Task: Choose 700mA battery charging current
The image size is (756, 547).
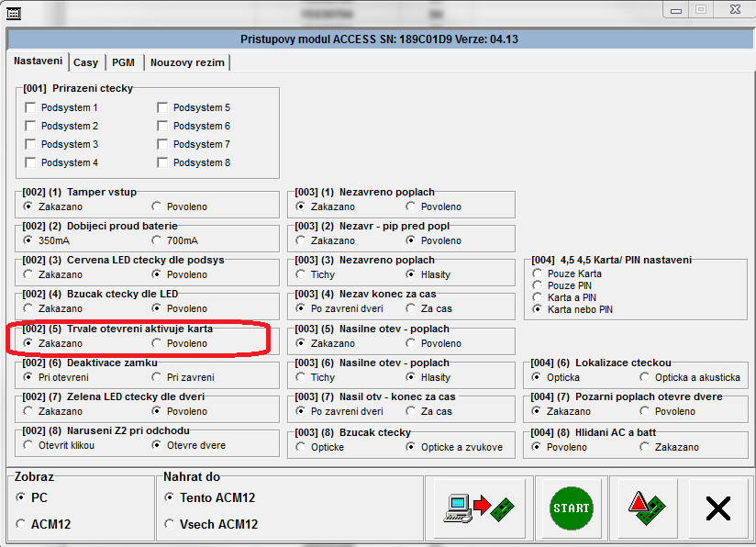Action: [156, 240]
